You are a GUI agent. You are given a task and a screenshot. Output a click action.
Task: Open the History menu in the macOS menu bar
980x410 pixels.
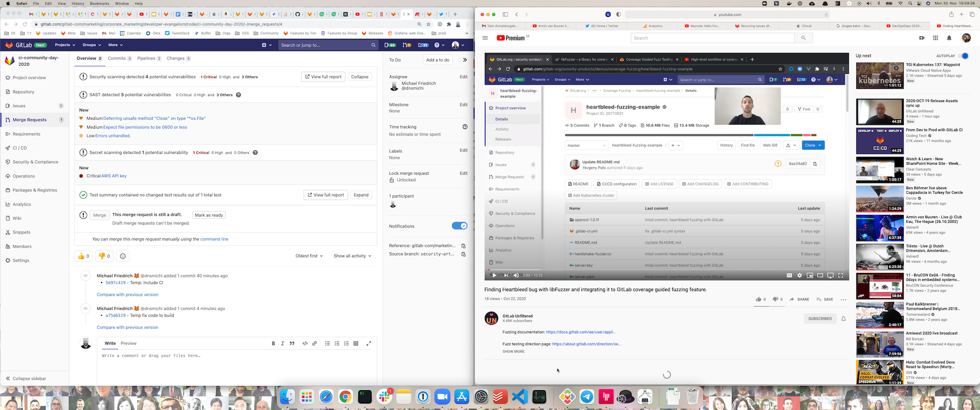(78, 4)
